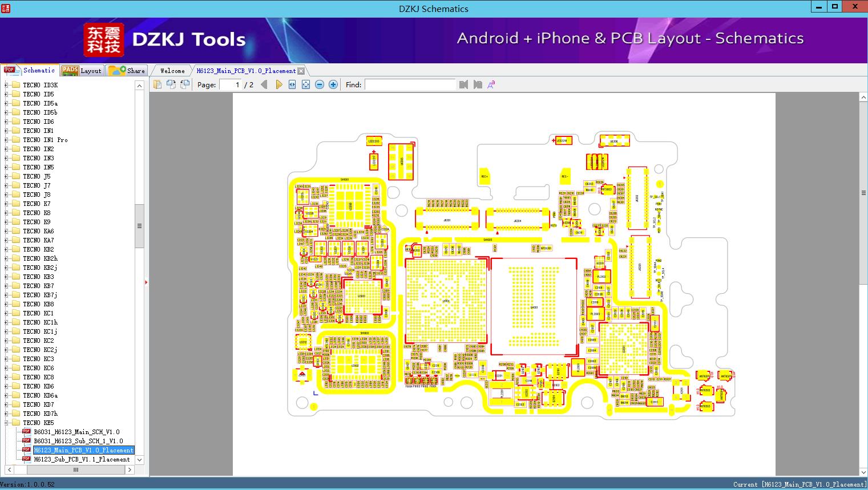The height and width of the screenshot is (490, 868).
Task: Click the tree horizontal scrollbar thumb
Action: coord(75,469)
